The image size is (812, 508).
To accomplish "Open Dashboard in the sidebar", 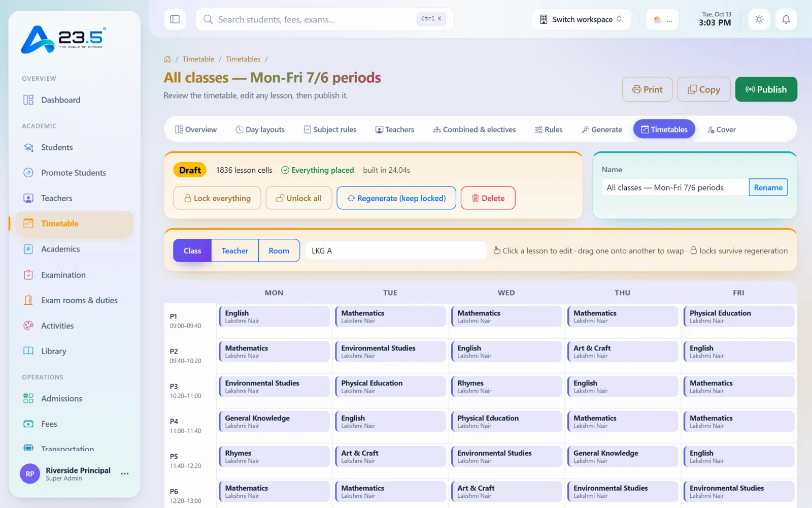I will (75, 100).
